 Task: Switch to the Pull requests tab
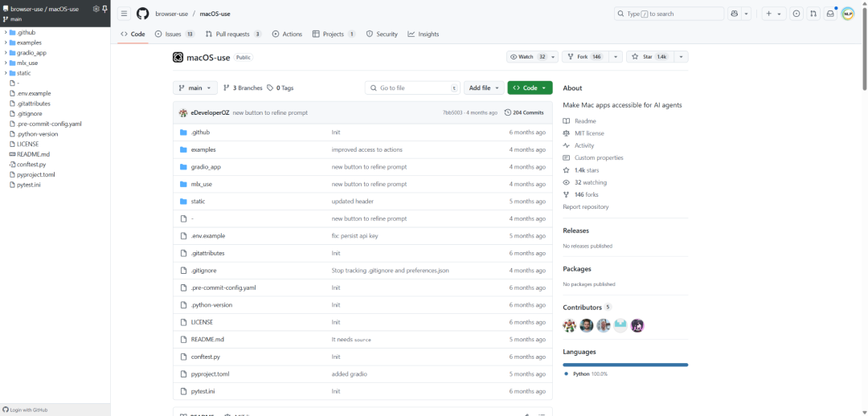pyautogui.click(x=233, y=35)
